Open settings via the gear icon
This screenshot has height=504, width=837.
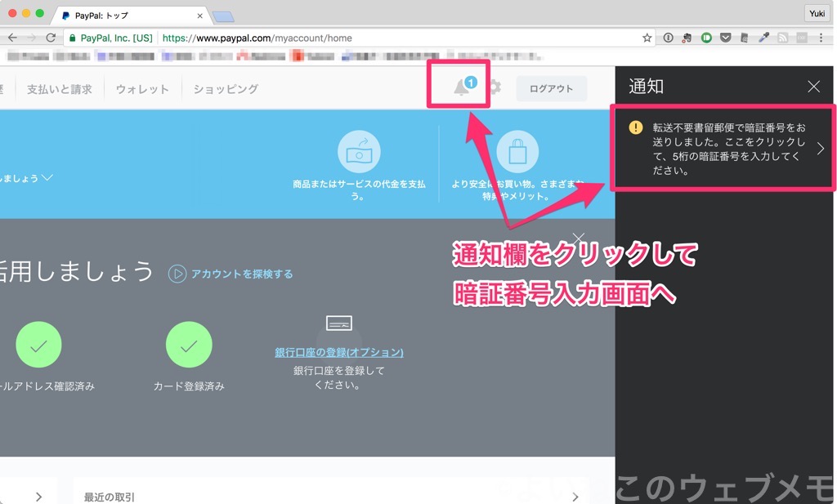(495, 87)
